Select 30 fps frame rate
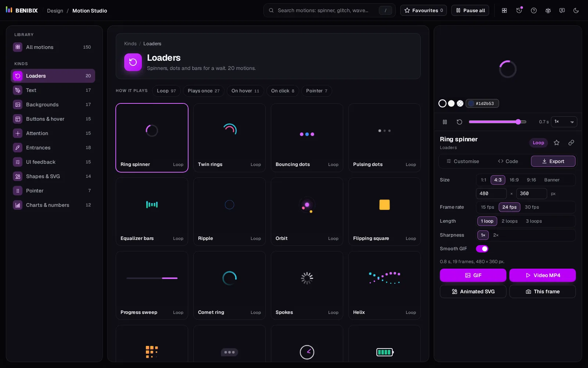 tap(532, 207)
